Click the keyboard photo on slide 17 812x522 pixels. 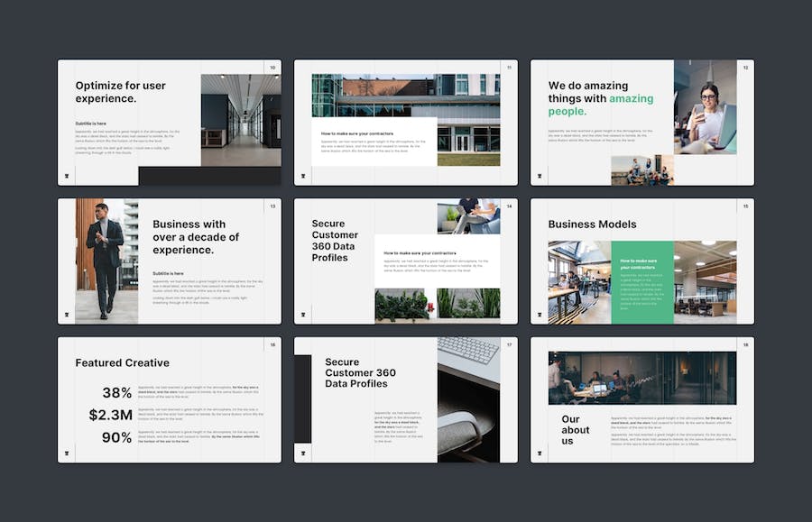(x=468, y=351)
